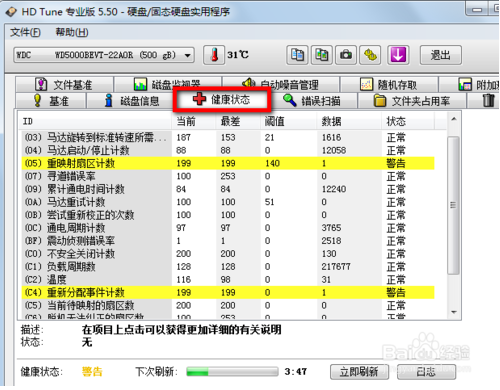Switch to the 随机存取 tab
This screenshot has width=500, height=390.
point(389,85)
